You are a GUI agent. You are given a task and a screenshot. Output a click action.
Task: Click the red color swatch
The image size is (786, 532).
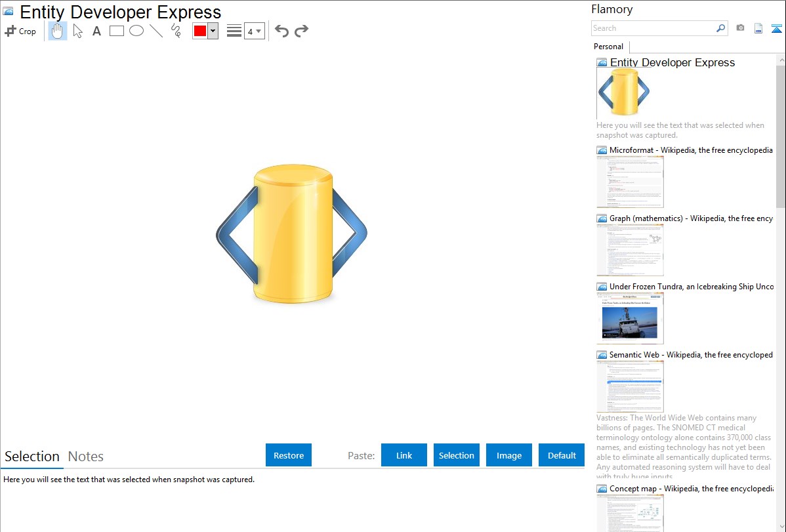(200, 31)
